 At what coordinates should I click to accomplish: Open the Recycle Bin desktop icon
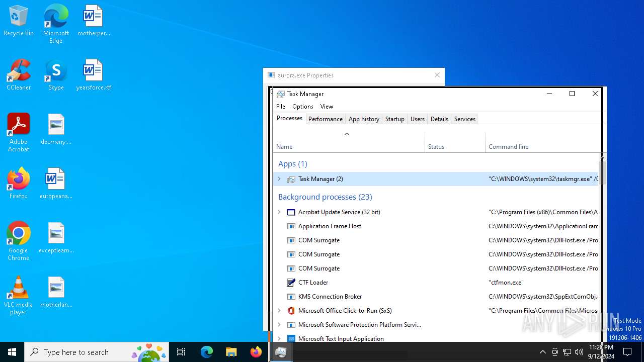pyautogui.click(x=19, y=21)
